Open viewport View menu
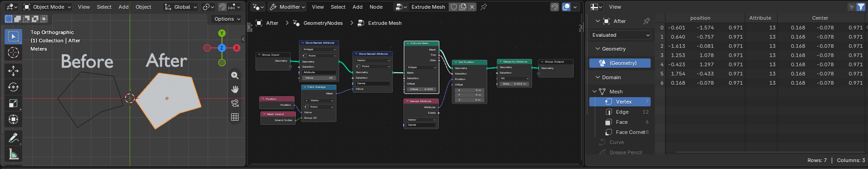This screenshot has width=868, height=169. point(84,7)
